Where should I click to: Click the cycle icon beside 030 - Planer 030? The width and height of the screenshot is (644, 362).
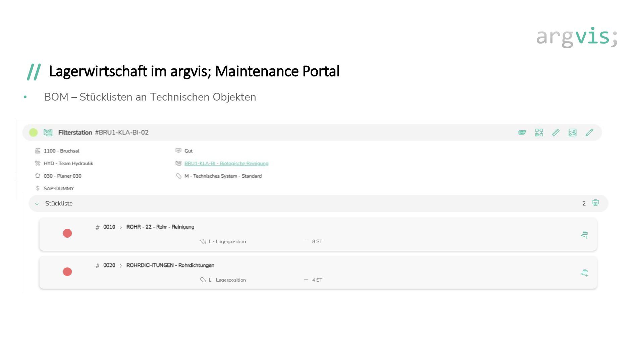pos(38,176)
